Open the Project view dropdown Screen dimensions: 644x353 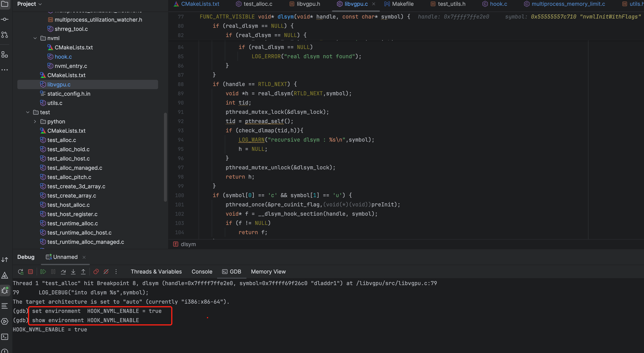point(29,4)
